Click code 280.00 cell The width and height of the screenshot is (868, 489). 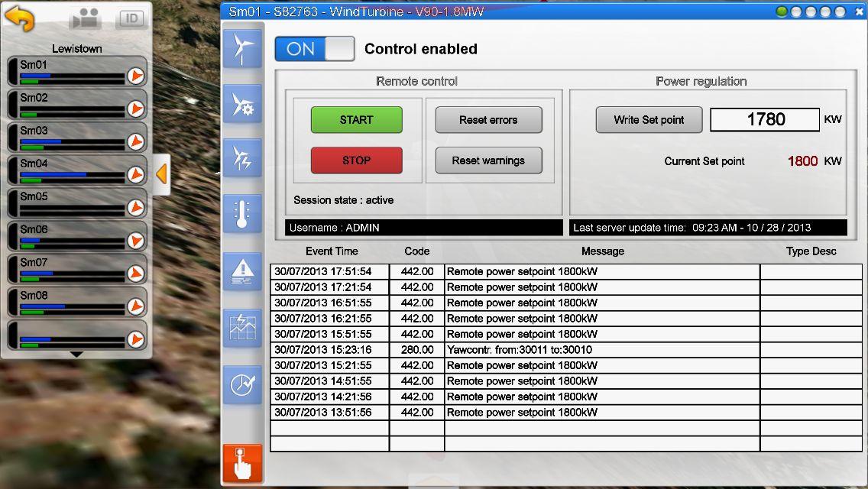pyautogui.click(x=417, y=350)
